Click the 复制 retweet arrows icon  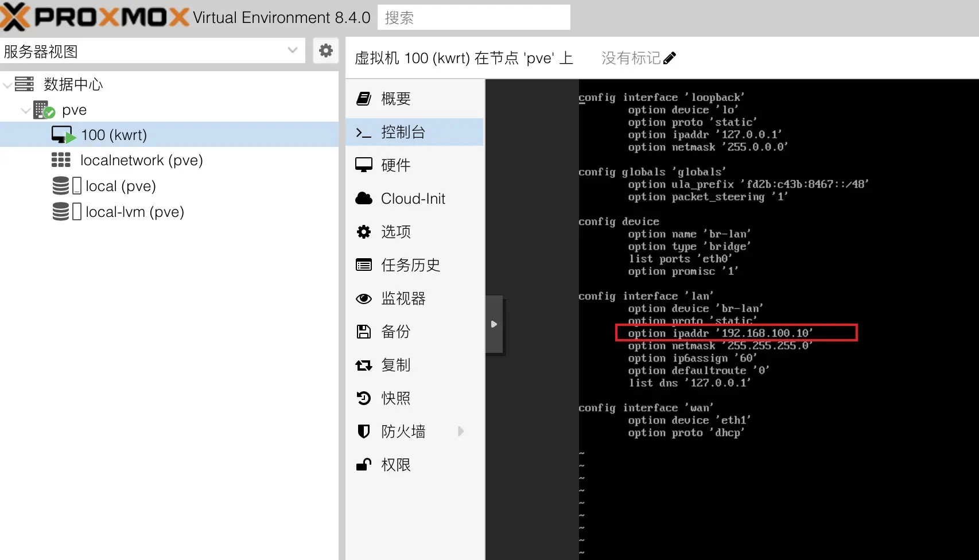click(x=364, y=365)
